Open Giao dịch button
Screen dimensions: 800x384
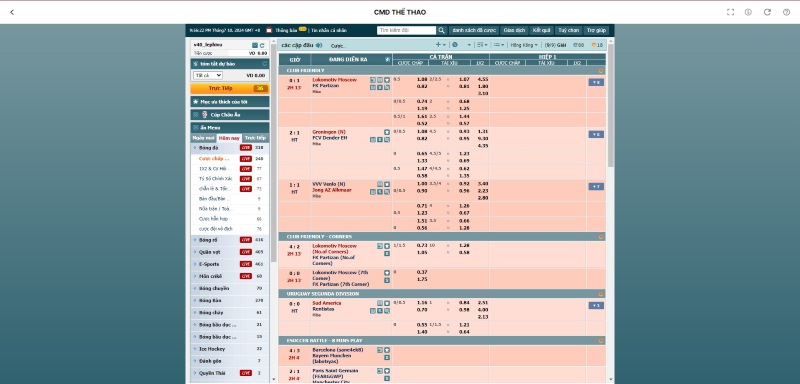pyautogui.click(x=514, y=31)
